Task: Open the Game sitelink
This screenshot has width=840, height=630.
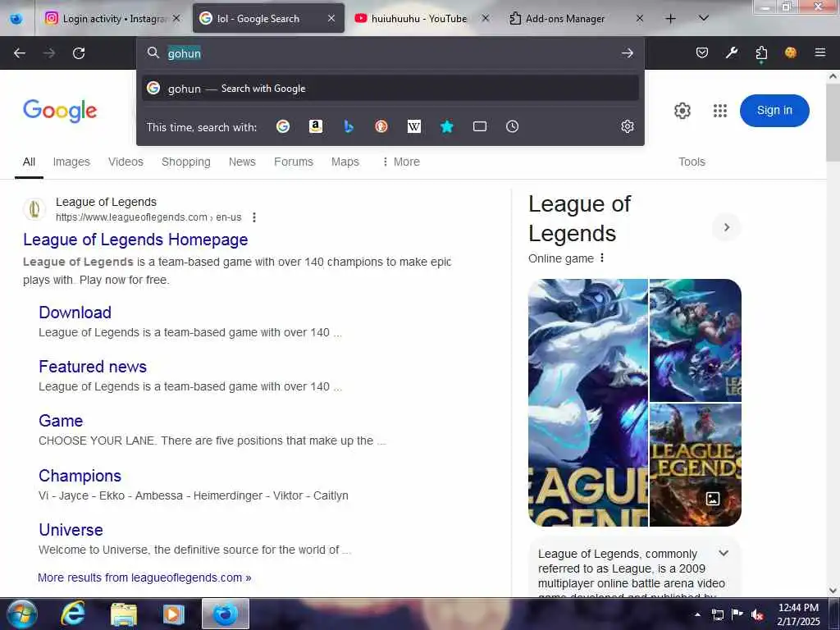Action: (x=61, y=421)
